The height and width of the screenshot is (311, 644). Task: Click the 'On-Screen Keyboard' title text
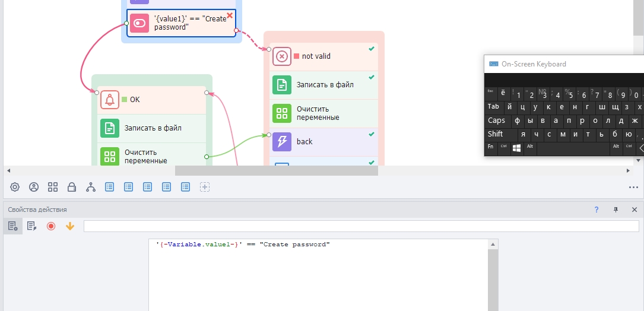coord(534,64)
